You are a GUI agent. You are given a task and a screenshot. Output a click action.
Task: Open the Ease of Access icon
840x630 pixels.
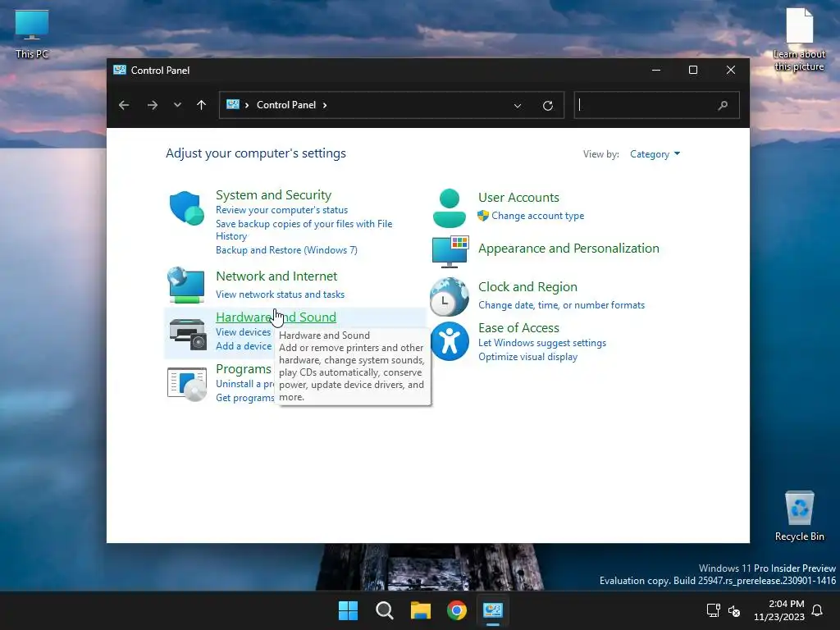click(x=449, y=341)
